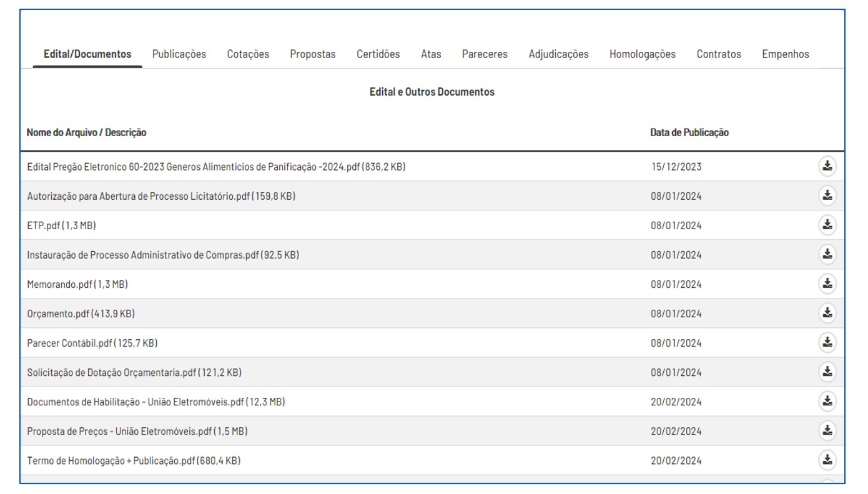Click the Nome do Arquivo / Descrição header

point(87,132)
